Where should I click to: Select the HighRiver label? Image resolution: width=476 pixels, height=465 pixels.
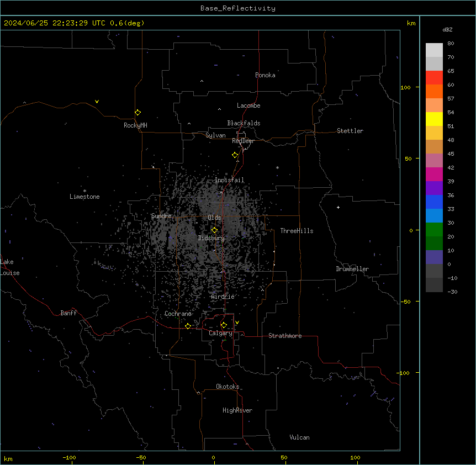tap(237, 410)
